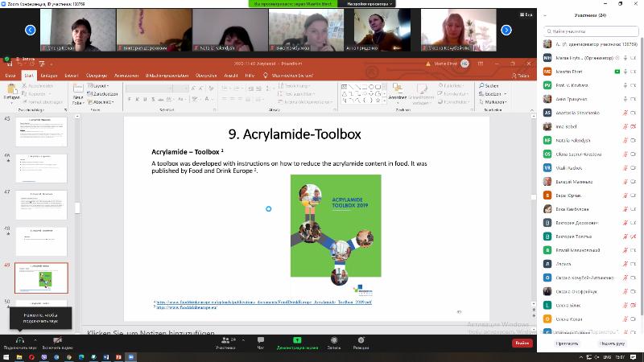Click the Invite button in participants panel
Screen dimensions: 644x362
(x=567, y=343)
